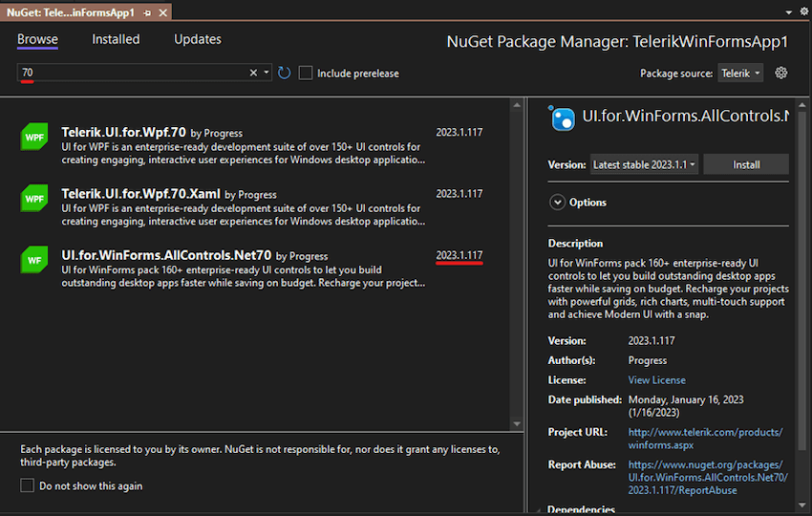Click version 2023.1.117 of Telerik.UI.for.Wpf.70 row

[459, 132]
